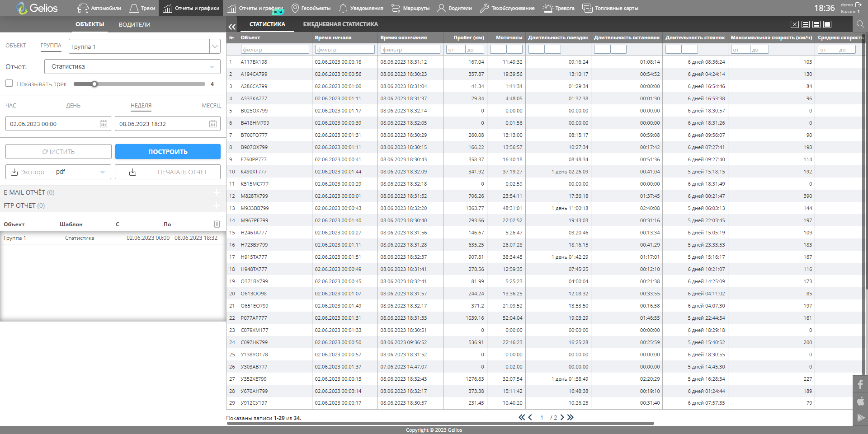Delete saved reports with trash icon
The width and height of the screenshot is (868, 434).
click(x=217, y=224)
